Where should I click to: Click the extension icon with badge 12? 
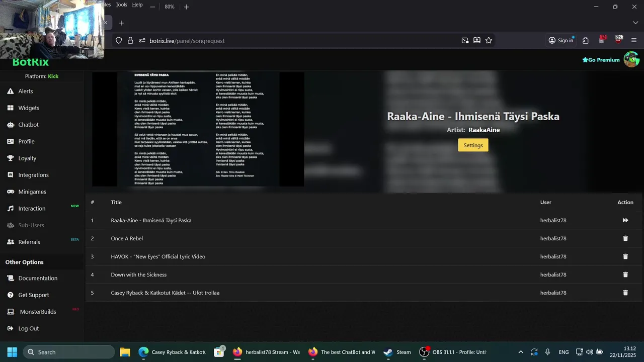[x=602, y=40]
